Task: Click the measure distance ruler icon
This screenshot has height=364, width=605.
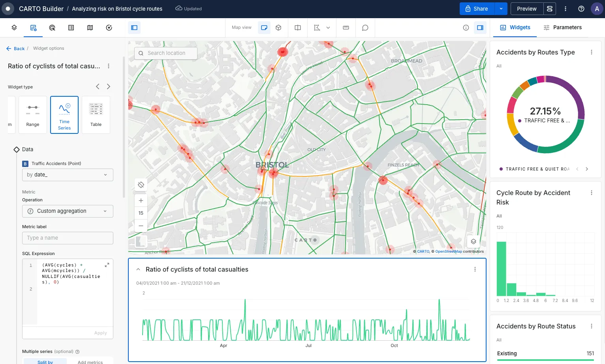Action: [x=346, y=28]
